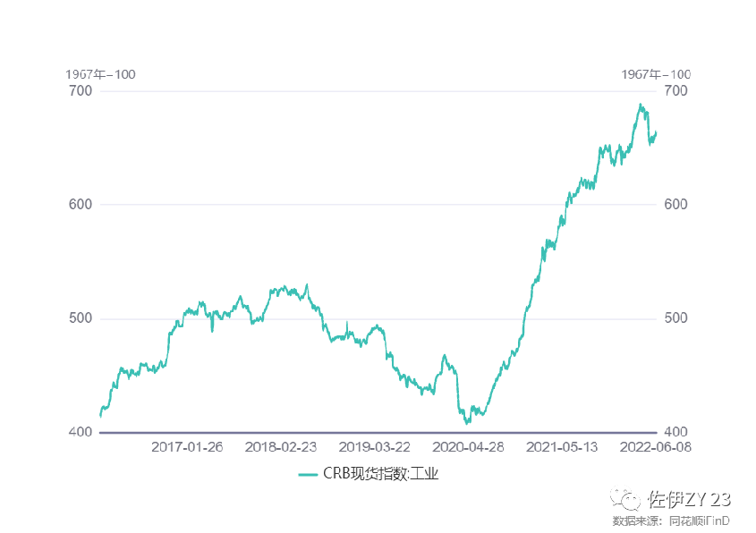The image size is (756, 533).
Task: Select the 2018-02-23 date label
Action: [x=281, y=446]
